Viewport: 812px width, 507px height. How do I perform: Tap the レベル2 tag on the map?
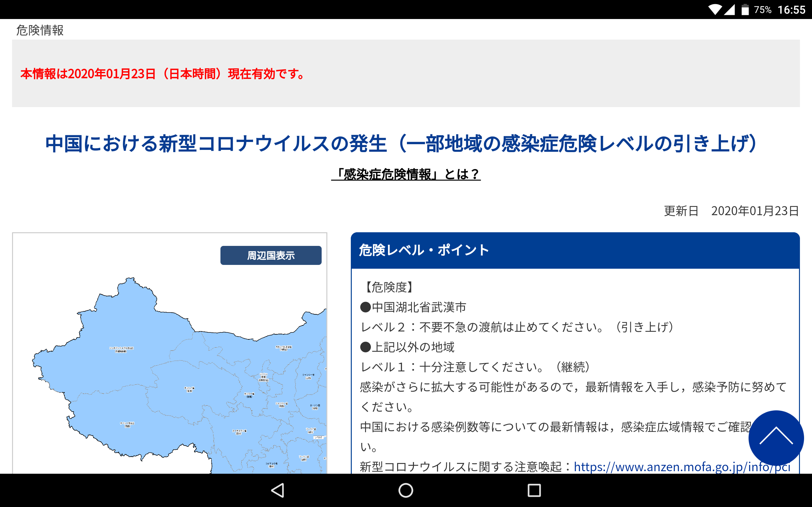318,437
